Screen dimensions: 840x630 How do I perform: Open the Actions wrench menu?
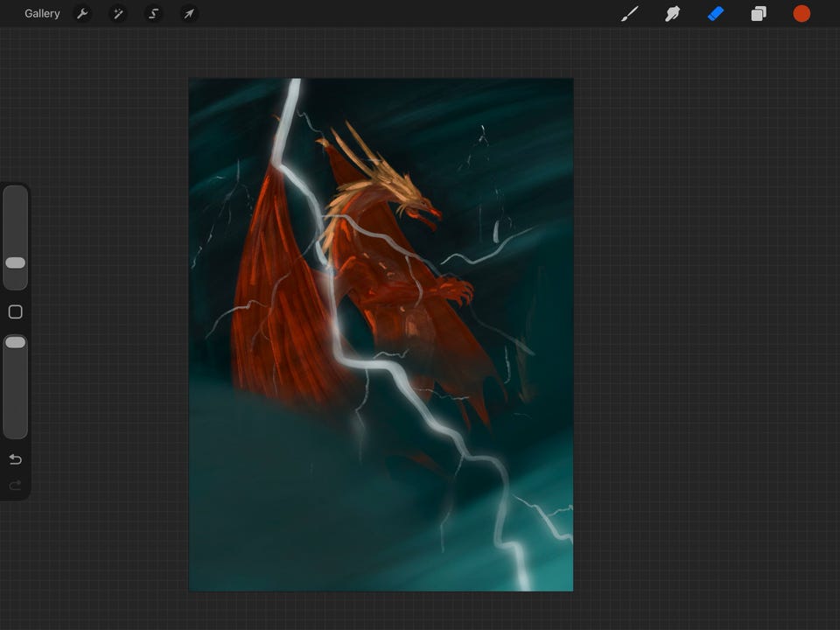(82, 13)
